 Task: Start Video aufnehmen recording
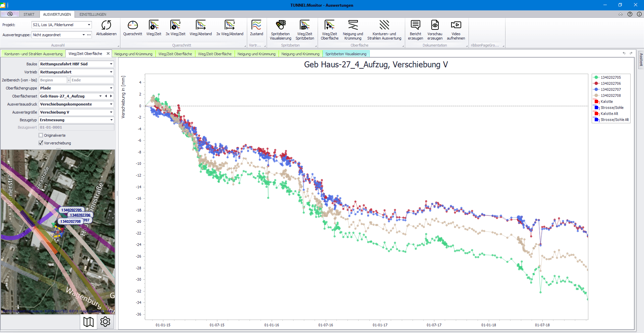coord(456,25)
